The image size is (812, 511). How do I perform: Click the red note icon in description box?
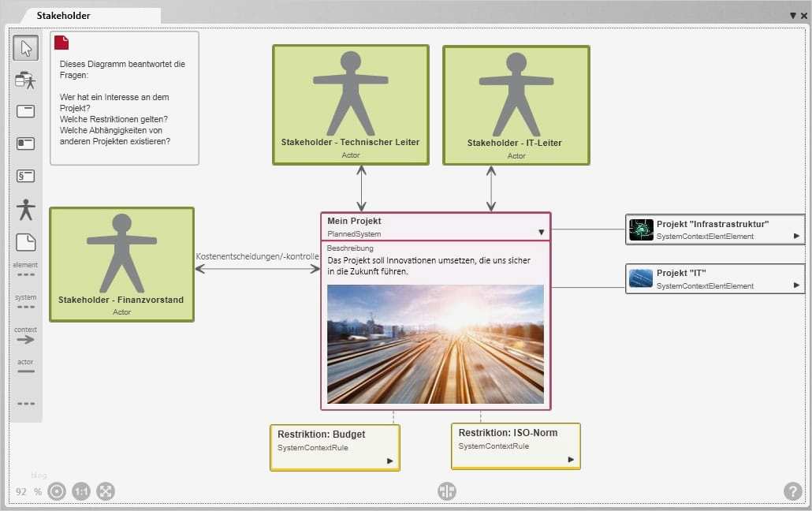(x=61, y=43)
